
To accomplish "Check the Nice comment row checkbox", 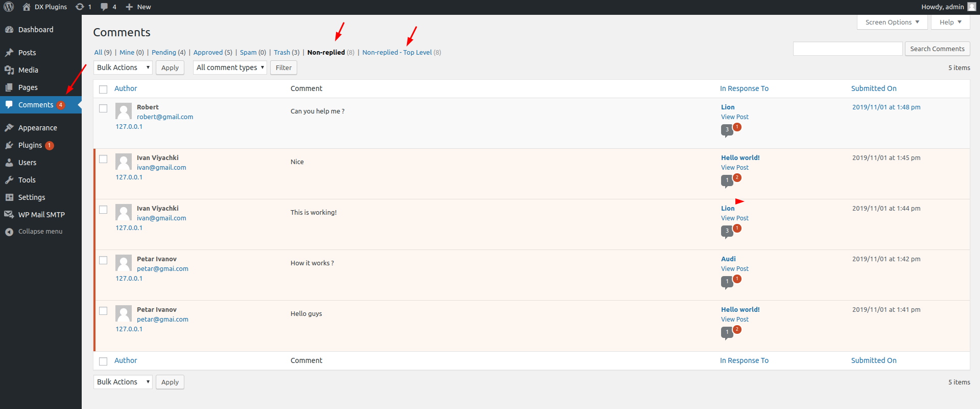I will pyautogui.click(x=103, y=159).
